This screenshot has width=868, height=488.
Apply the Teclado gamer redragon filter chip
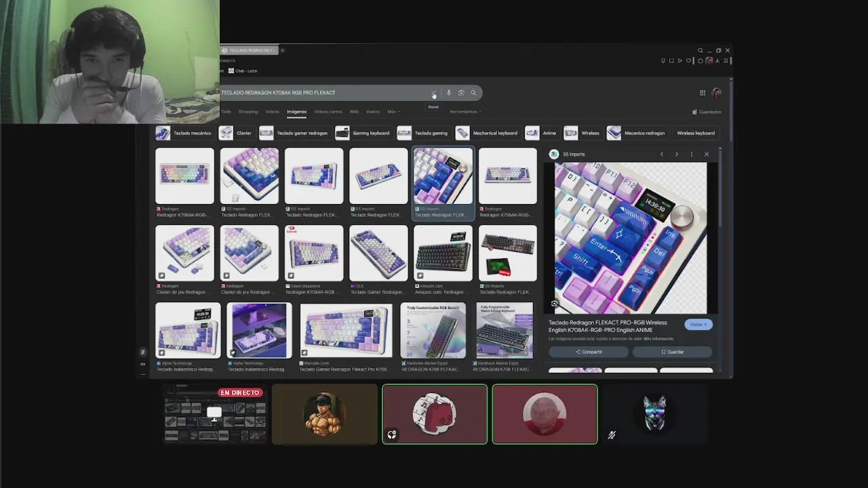[x=294, y=133]
